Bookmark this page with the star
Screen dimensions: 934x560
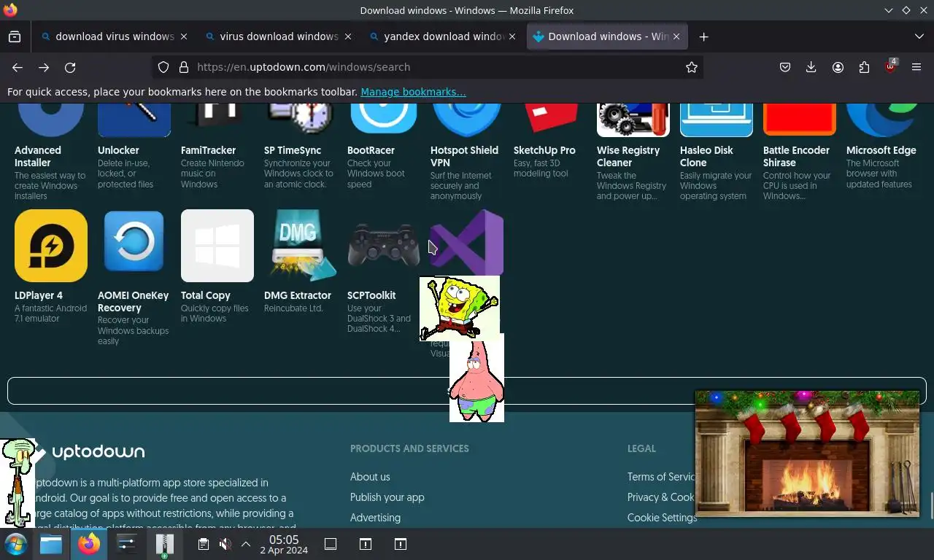[692, 67]
